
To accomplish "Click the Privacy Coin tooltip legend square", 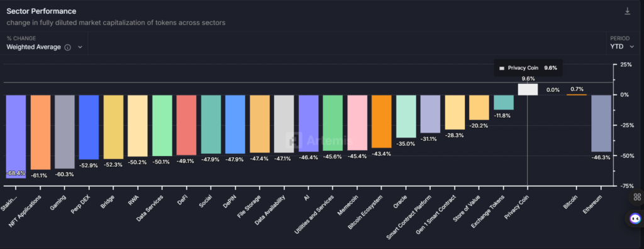I will click(501, 68).
